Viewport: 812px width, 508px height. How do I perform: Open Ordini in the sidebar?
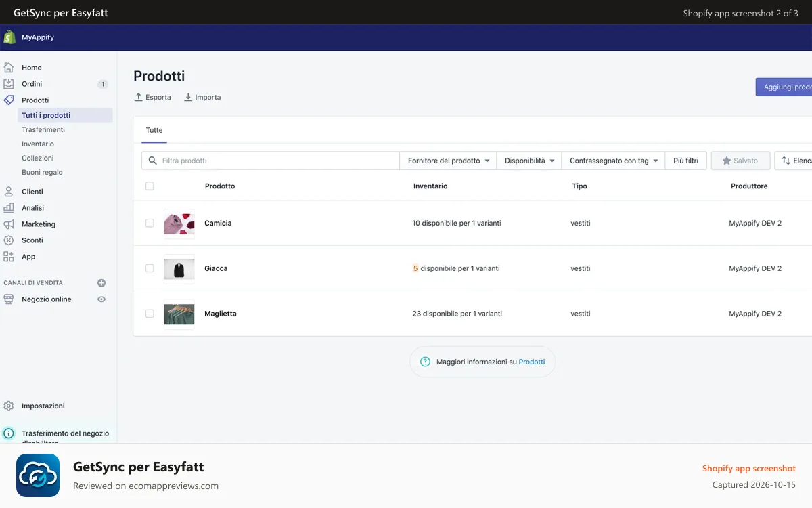32,84
